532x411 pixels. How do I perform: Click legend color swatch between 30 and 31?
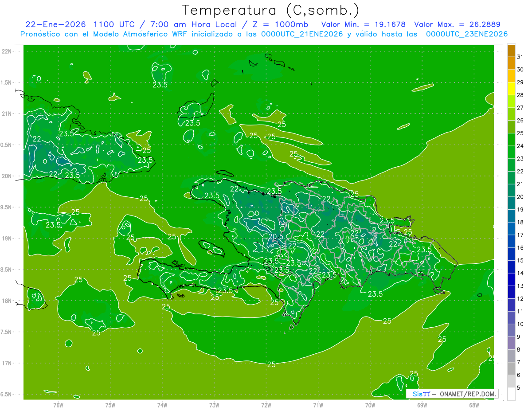[x=511, y=63]
